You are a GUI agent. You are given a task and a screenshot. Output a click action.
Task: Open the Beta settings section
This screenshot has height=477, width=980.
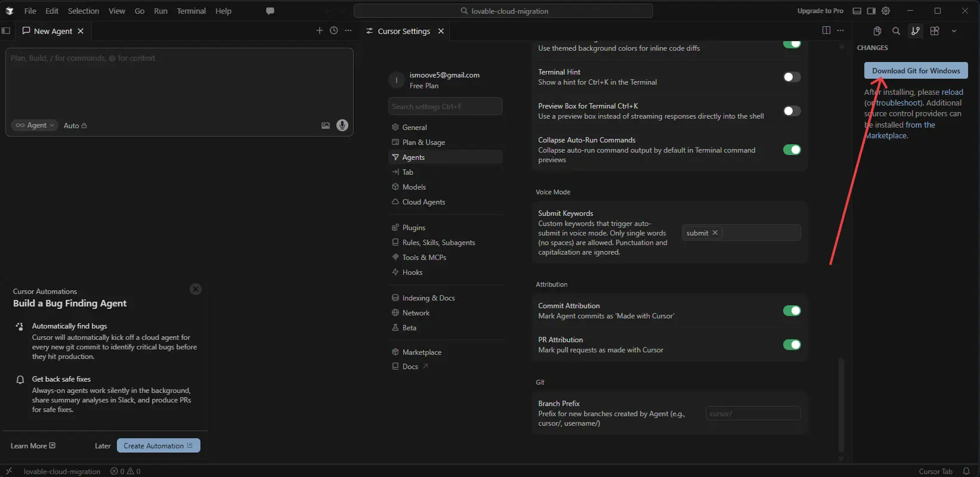point(445,327)
